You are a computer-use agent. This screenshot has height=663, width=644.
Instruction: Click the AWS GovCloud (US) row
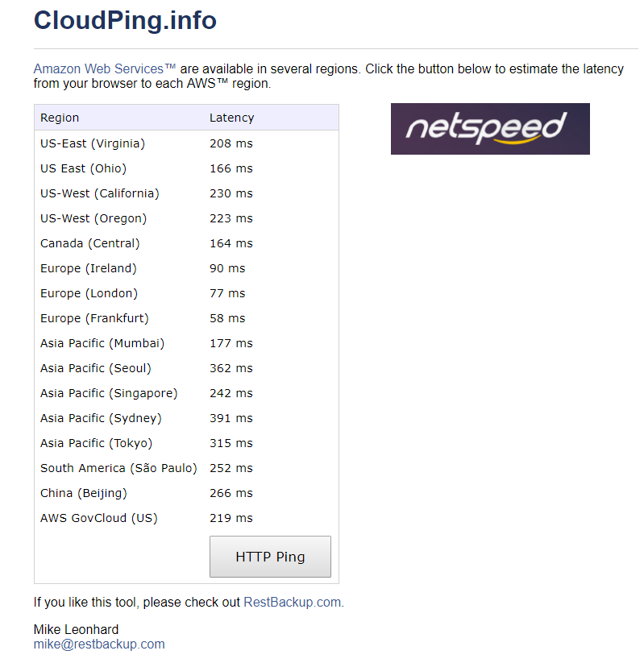tap(186, 517)
